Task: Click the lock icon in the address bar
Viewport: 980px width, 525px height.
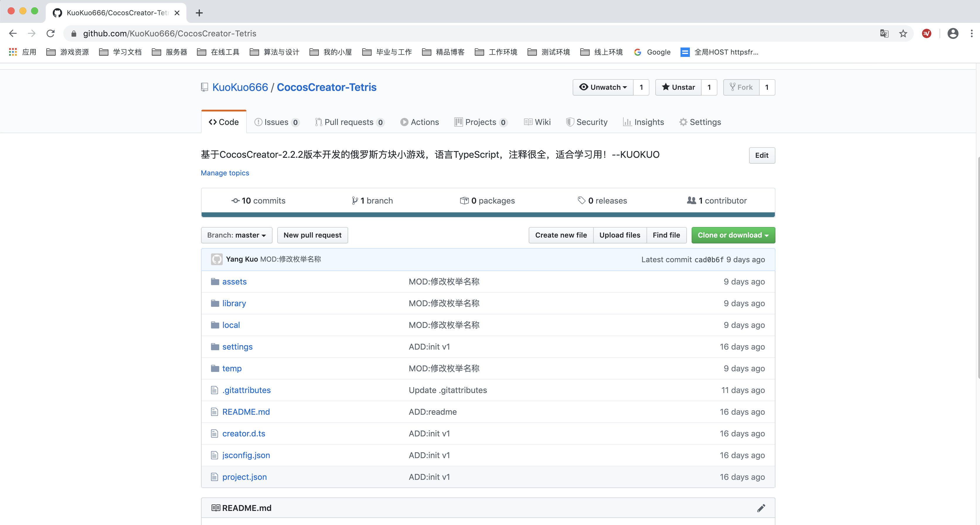Action: (x=74, y=33)
